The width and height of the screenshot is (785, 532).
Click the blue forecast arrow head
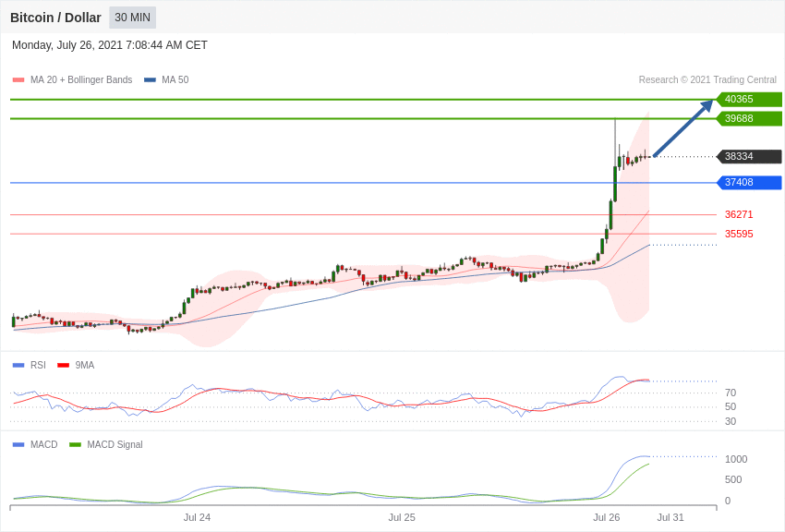706,105
